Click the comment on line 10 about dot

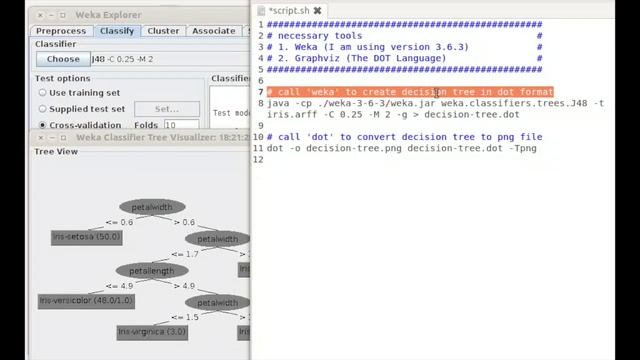point(404,137)
